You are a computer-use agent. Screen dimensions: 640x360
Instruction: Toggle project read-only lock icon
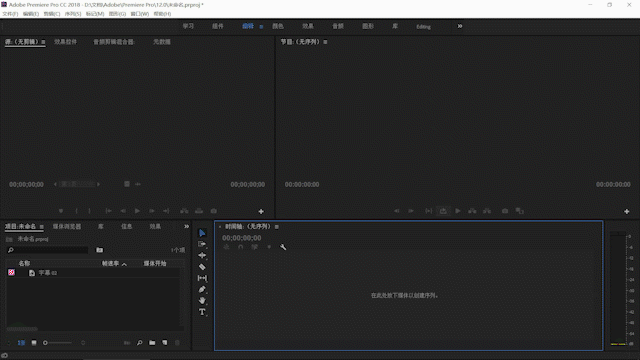(9, 343)
